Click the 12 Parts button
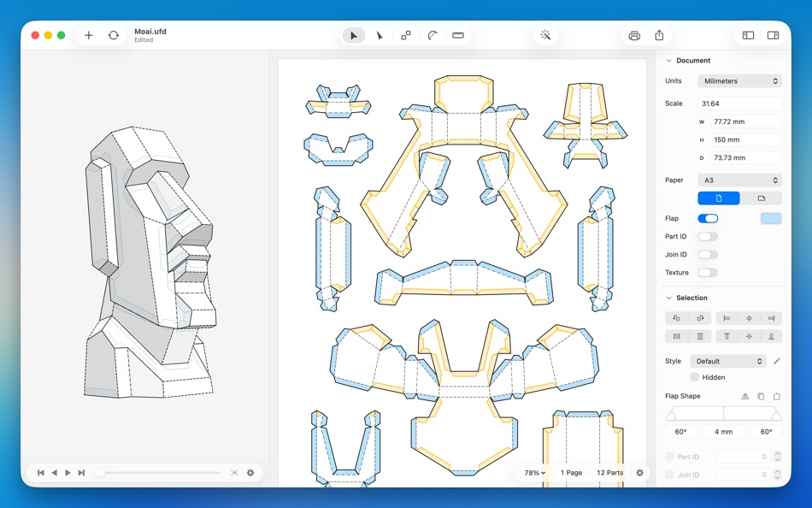This screenshot has width=812, height=508. click(610, 473)
